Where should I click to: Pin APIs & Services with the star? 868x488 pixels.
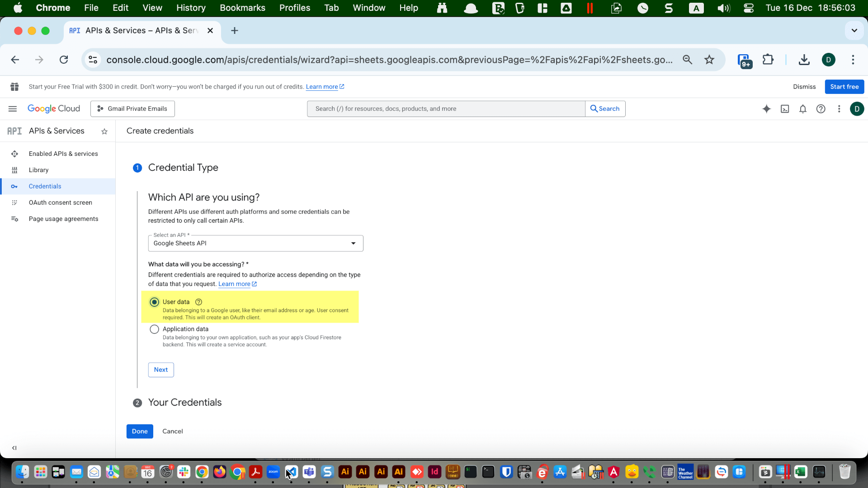pos(104,131)
